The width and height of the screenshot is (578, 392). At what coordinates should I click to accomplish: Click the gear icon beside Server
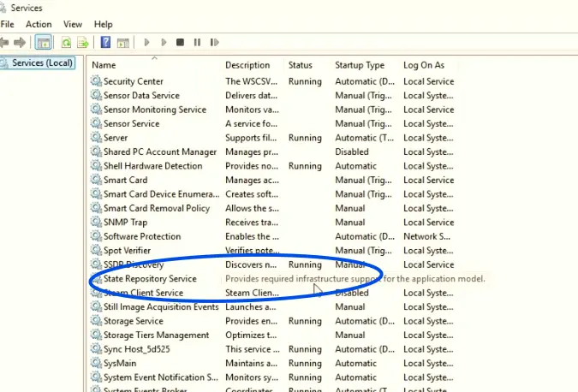(96, 137)
